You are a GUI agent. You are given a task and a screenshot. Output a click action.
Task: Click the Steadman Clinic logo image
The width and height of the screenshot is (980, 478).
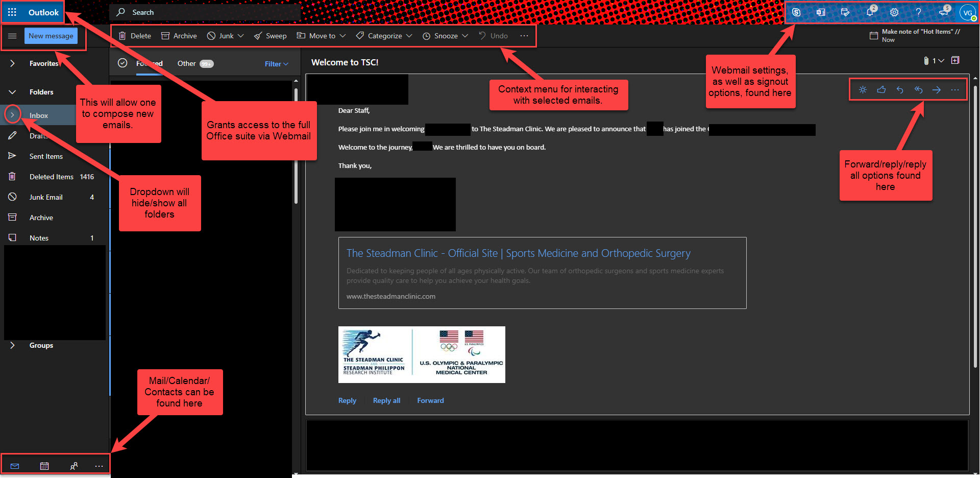422,354
